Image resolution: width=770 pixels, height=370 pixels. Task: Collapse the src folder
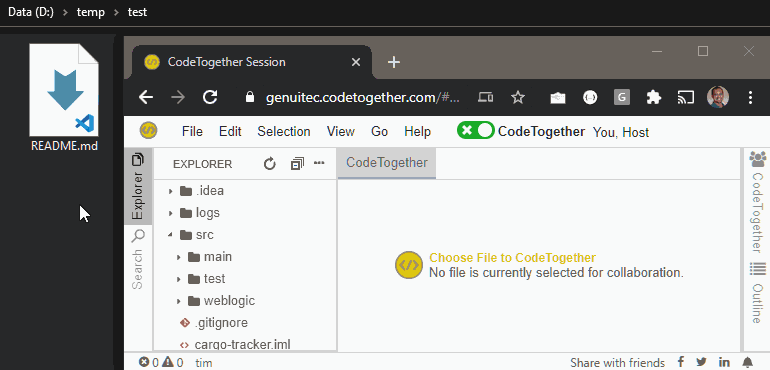point(171,235)
